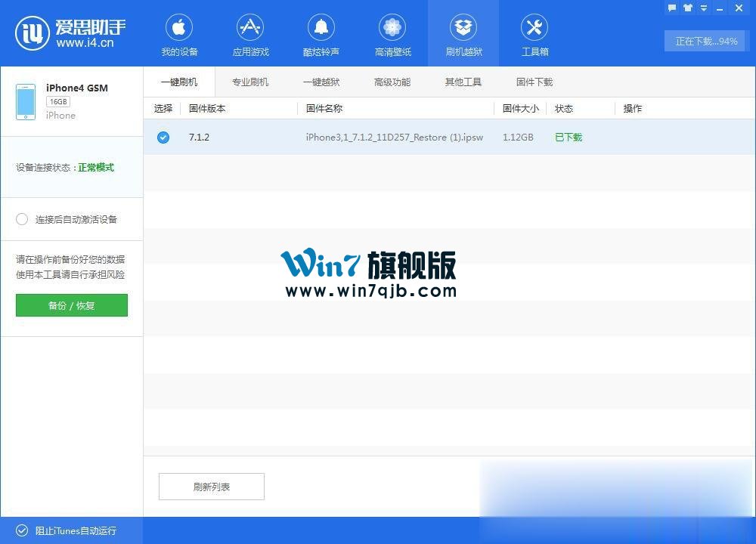Open the title bar dropdown menu icon
This screenshot has width=756, height=544.
[704, 8]
